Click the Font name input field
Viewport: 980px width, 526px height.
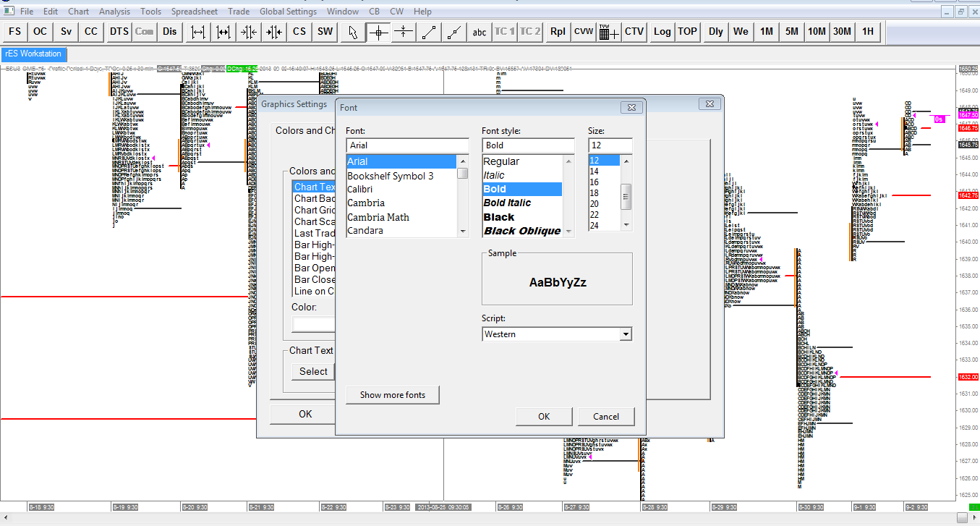pyautogui.click(x=408, y=145)
